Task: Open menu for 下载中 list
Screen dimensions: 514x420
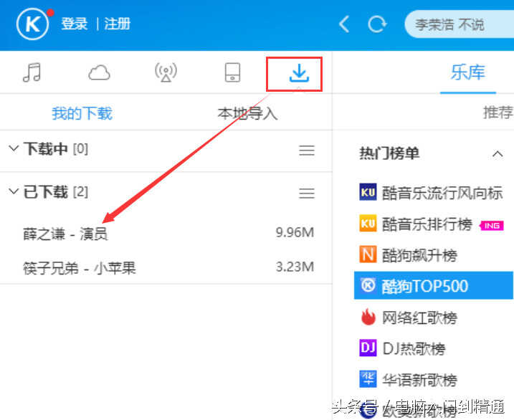Action: click(x=307, y=151)
